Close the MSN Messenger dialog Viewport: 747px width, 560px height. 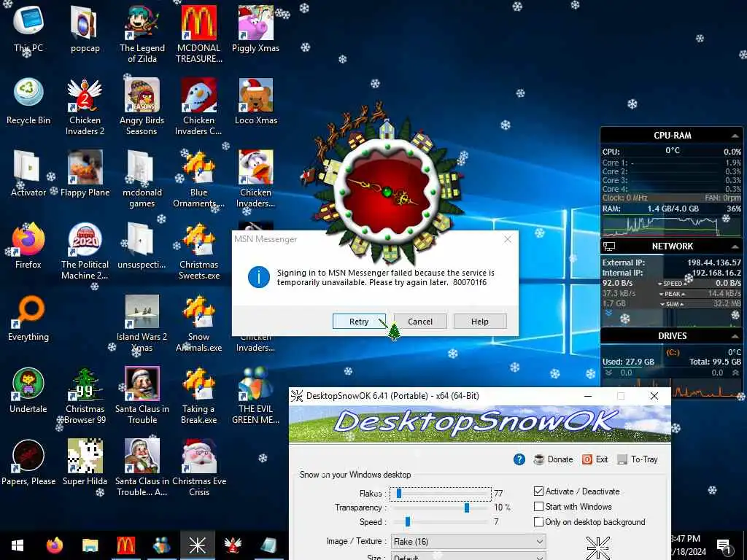pos(508,239)
